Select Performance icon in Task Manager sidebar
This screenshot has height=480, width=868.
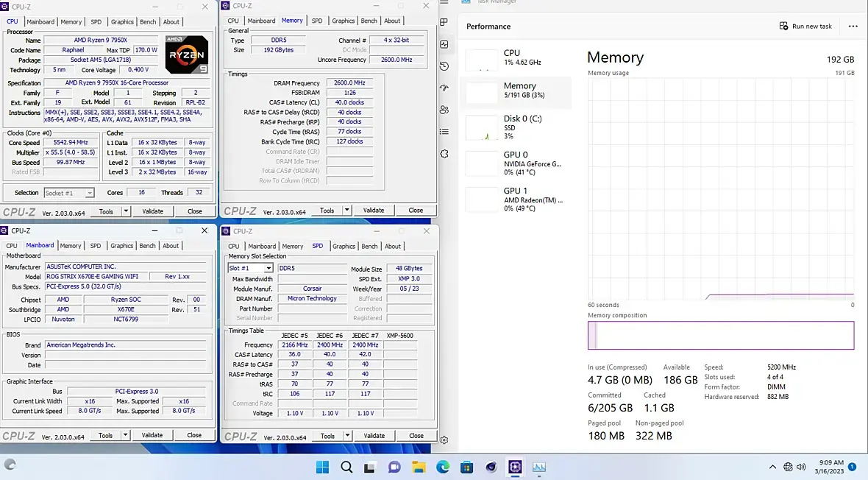coord(444,44)
